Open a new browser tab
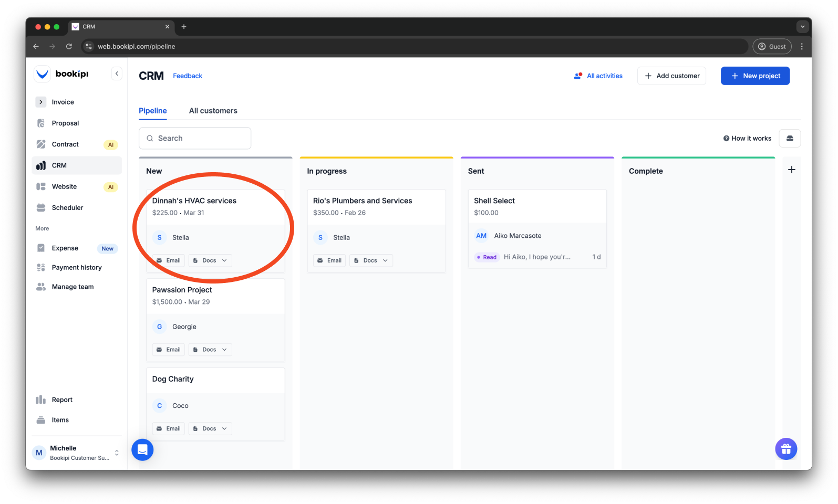Viewport: 838px width, 504px height. [184, 27]
